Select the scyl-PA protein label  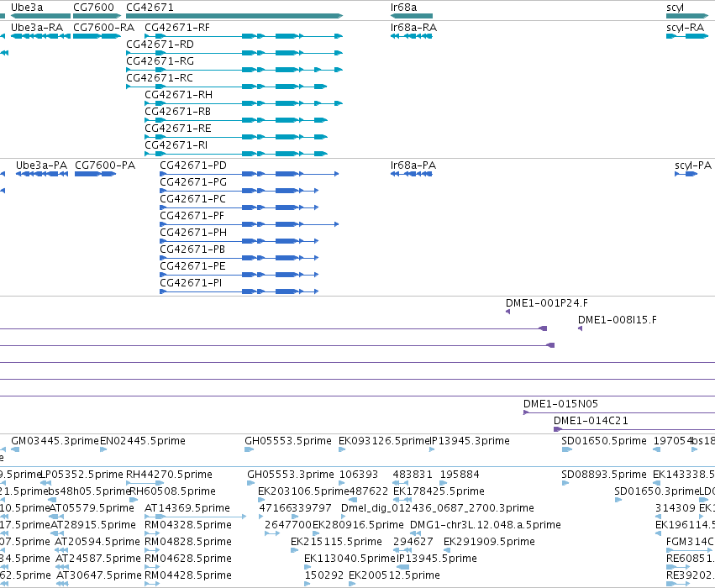[693, 165]
